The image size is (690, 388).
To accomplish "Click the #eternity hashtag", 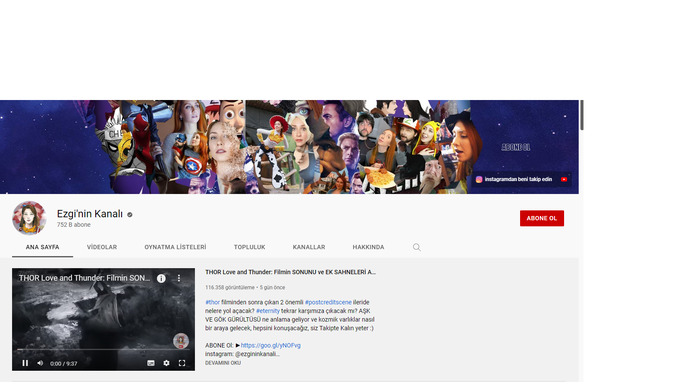I will (268, 311).
